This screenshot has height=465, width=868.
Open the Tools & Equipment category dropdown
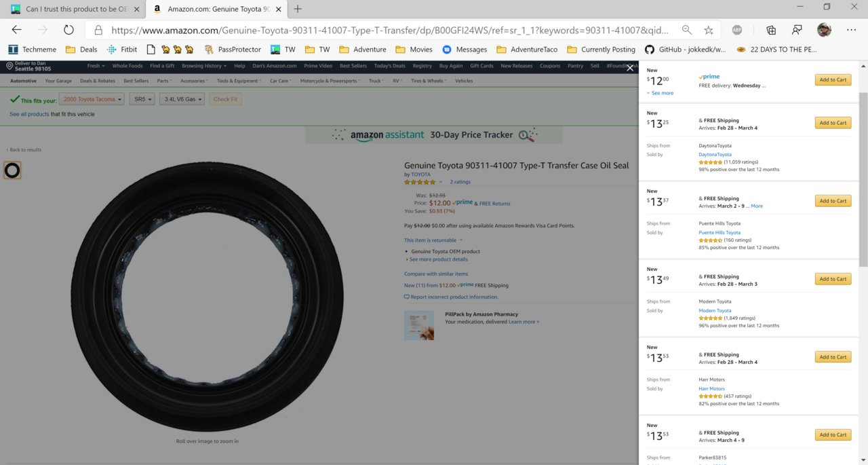[239, 81]
